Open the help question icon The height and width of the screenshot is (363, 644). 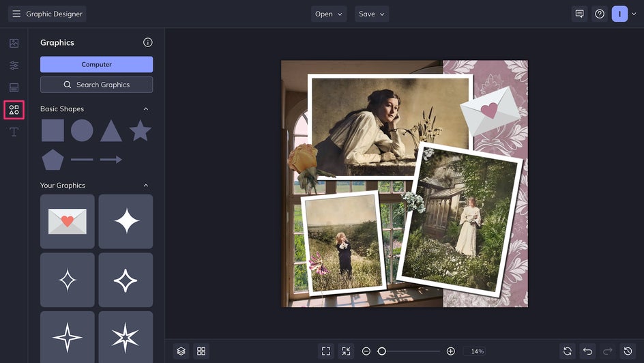point(600,14)
